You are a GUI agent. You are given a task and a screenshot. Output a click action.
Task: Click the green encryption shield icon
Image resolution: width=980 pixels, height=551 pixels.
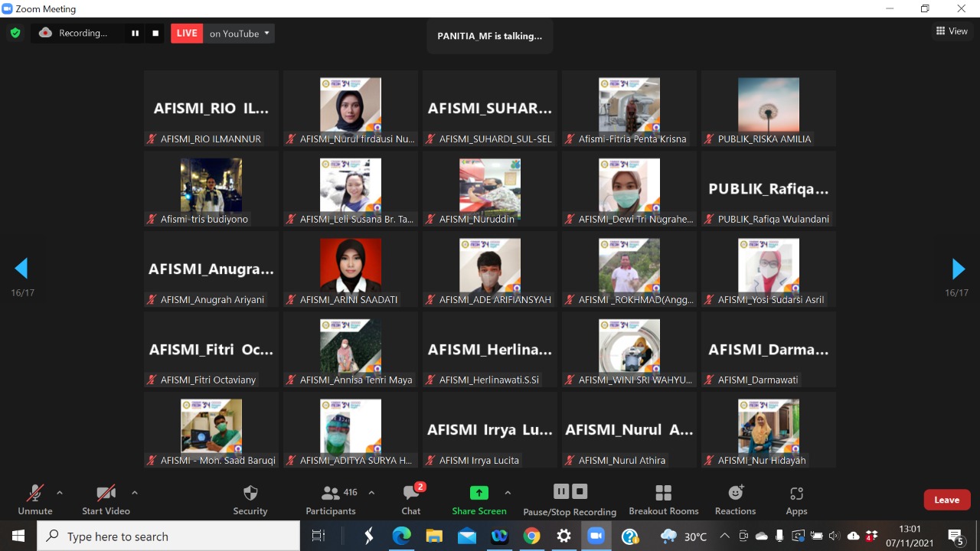15,33
